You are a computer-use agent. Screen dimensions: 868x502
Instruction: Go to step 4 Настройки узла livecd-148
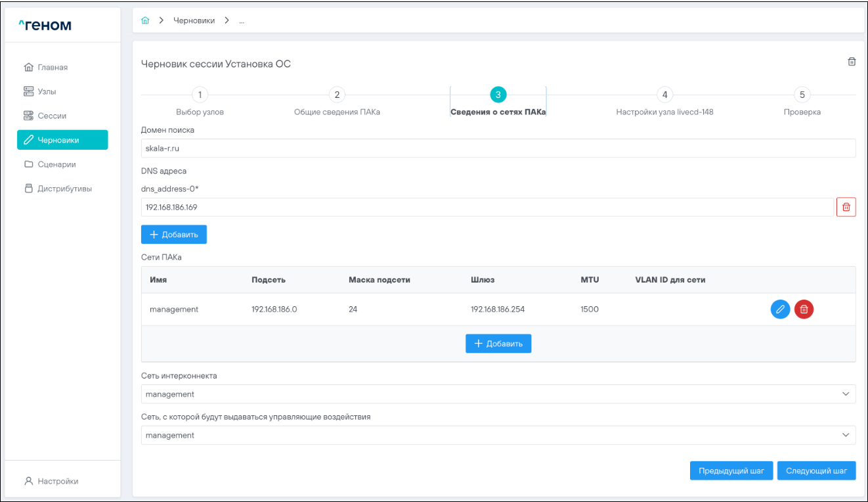(664, 95)
